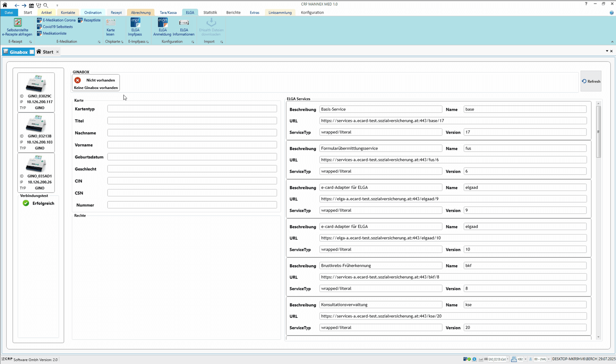Open the KB2 printer dropdown

coord(526,359)
